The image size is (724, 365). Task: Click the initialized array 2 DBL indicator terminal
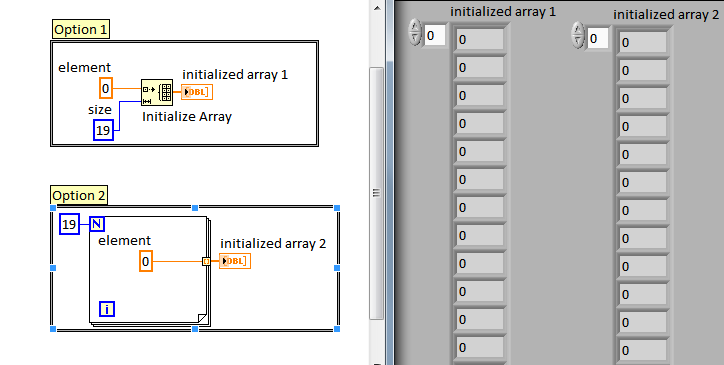pos(235,261)
